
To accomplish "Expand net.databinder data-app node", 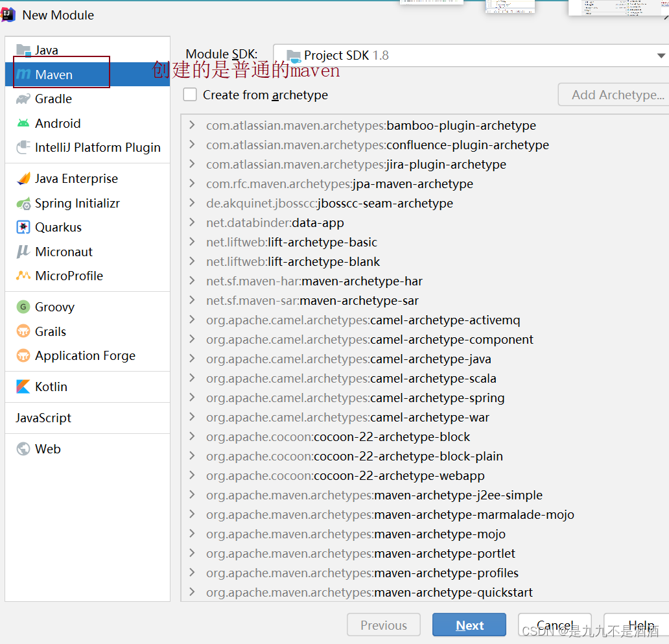I will [192, 222].
